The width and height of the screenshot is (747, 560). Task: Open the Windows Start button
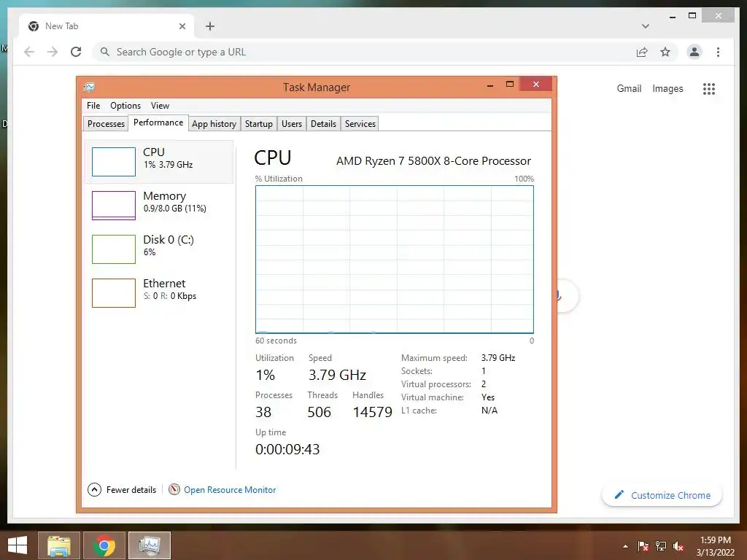[x=18, y=545]
